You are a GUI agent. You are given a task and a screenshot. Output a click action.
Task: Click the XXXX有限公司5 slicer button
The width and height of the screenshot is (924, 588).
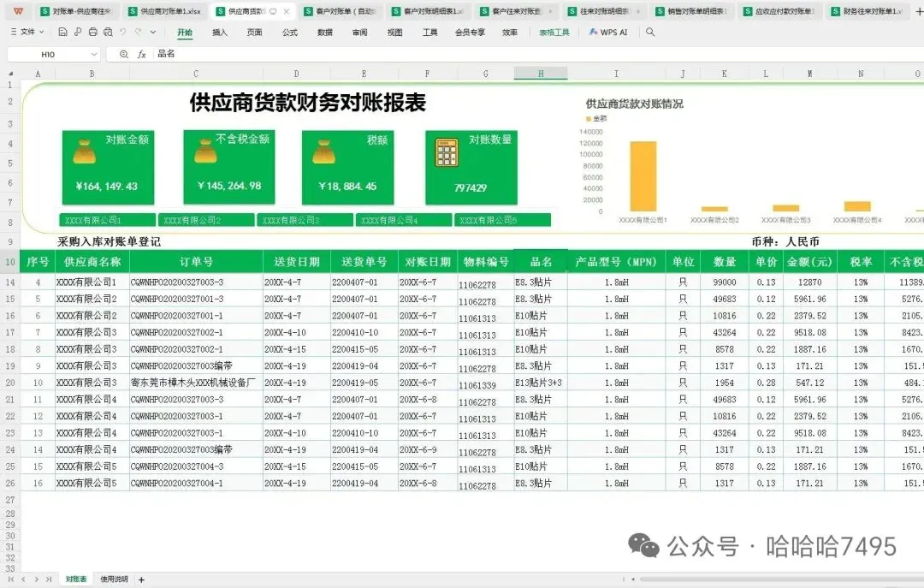pyautogui.click(x=503, y=220)
